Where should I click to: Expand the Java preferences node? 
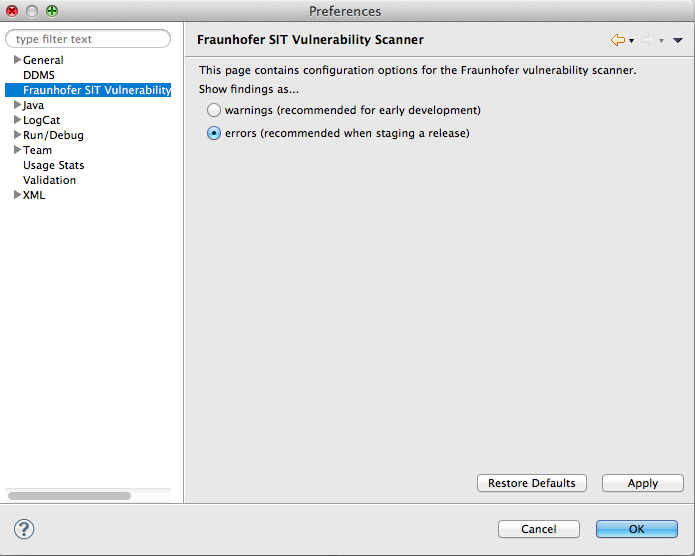pos(17,105)
